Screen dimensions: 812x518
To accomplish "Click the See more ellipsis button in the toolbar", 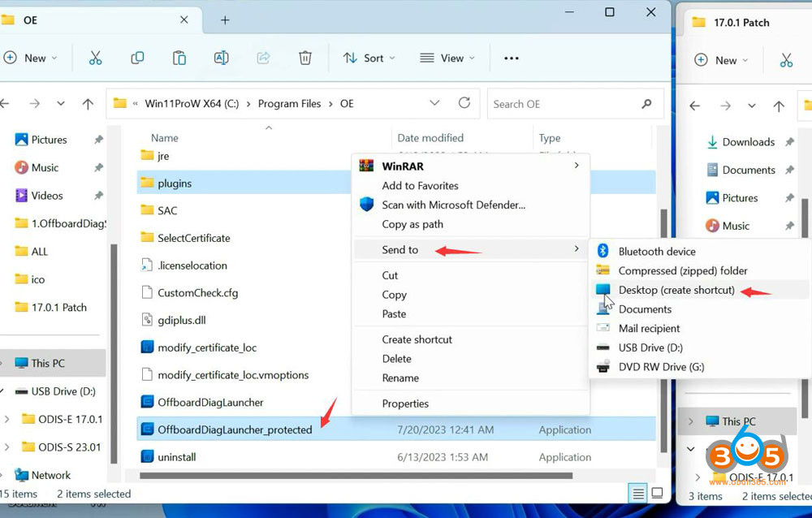I will (511, 58).
